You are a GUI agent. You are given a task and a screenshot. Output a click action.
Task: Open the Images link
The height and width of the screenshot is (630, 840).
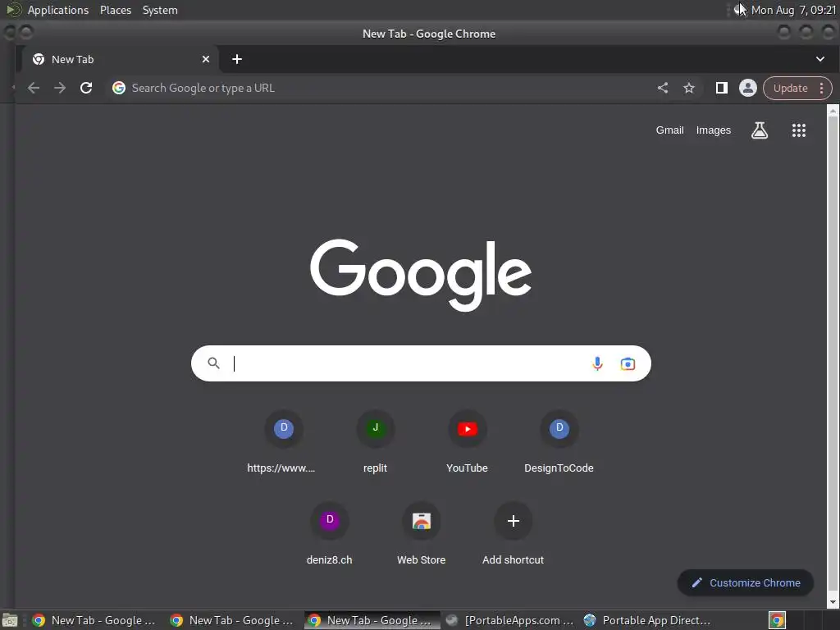(x=713, y=130)
